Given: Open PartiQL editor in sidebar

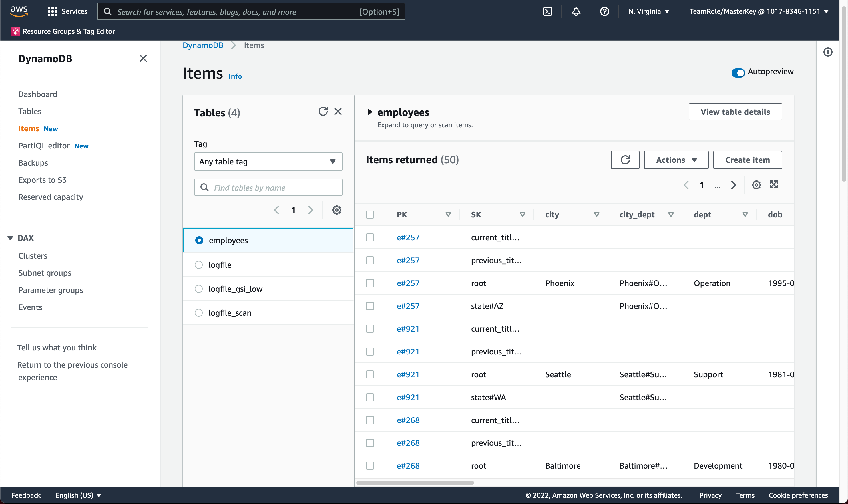Looking at the screenshot, I should (x=44, y=146).
